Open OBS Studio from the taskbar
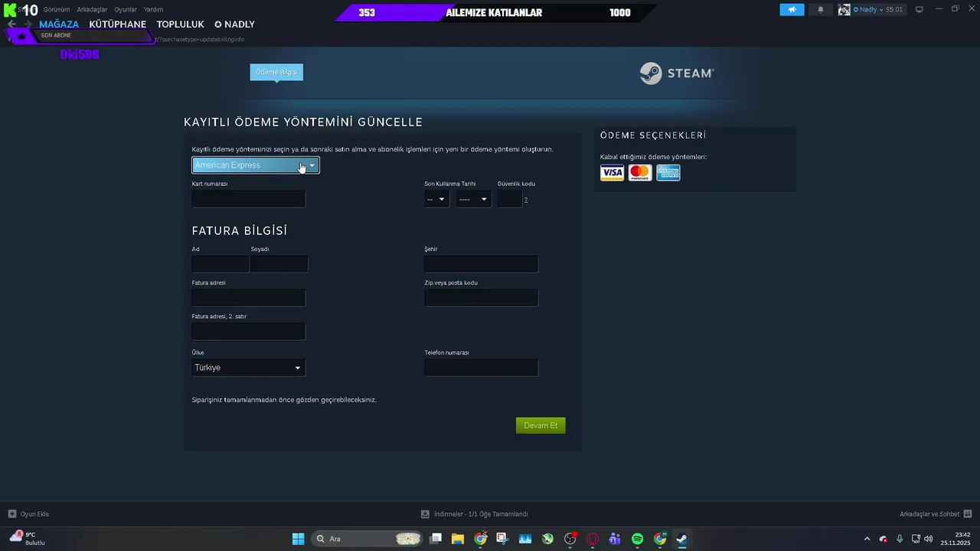The image size is (980, 551). coord(570,539)
